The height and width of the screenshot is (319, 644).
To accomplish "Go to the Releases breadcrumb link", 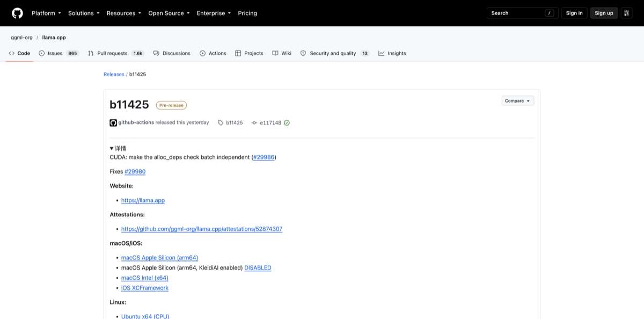I will [x=114, y=74].
